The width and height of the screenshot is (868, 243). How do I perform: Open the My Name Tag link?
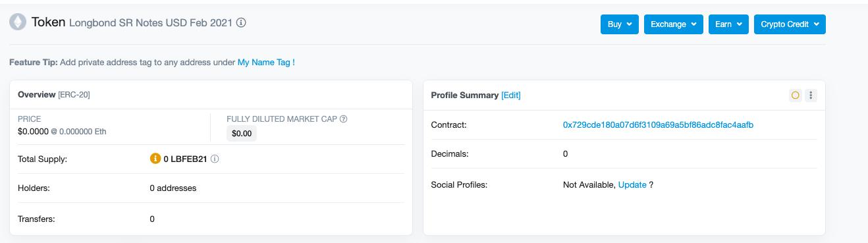point(266,63)
